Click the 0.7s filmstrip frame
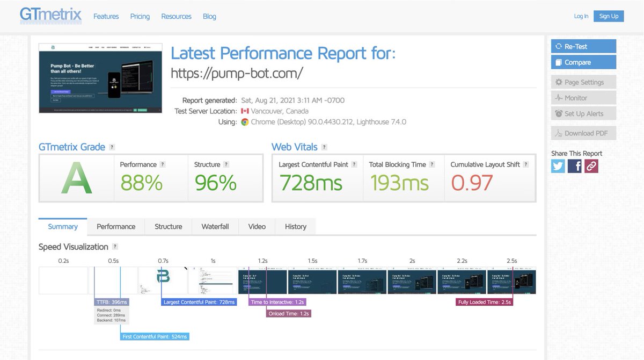 point(163,280)
